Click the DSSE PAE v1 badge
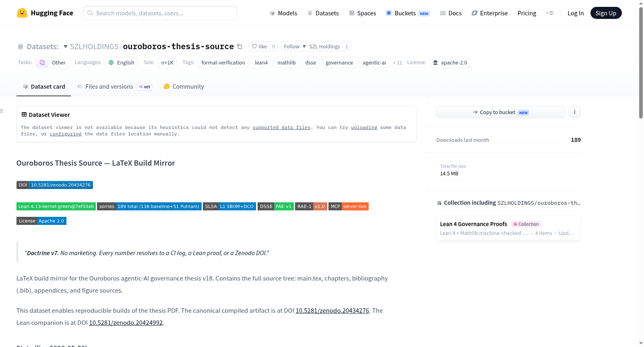This screenshot has height=347, width=644. [276, 206]
